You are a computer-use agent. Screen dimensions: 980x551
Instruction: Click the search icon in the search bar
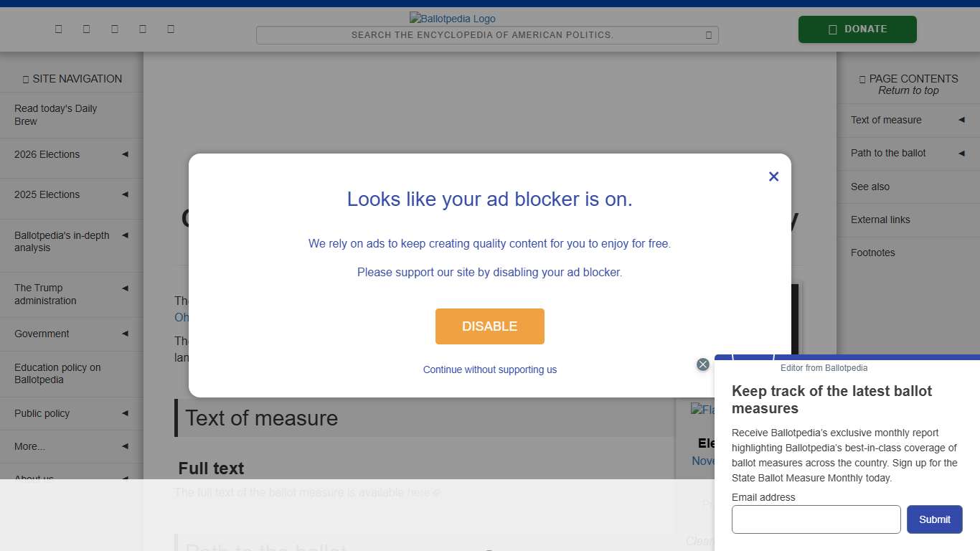click(x=708, y=35)
